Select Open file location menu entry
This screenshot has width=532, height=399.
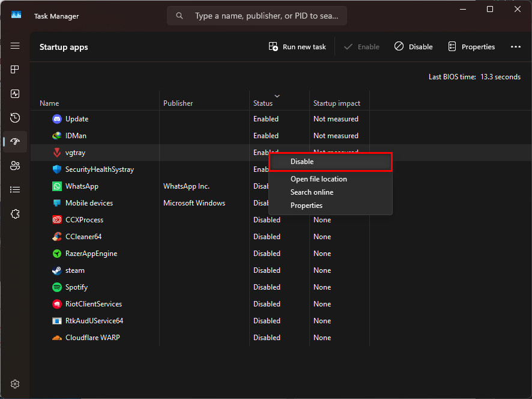318,179
